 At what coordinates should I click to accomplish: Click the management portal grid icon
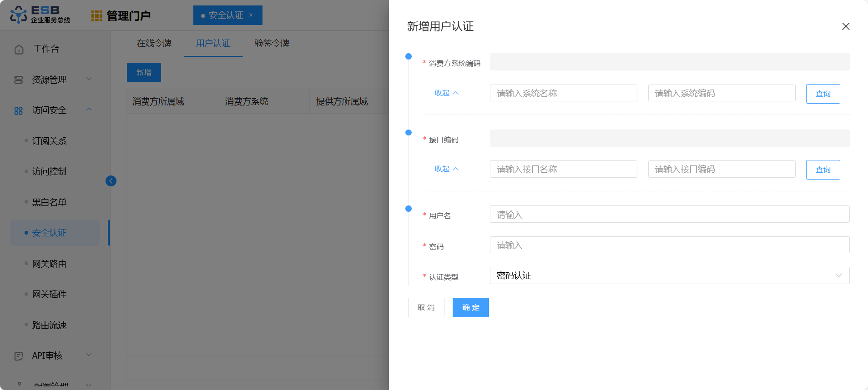point(96,16)
